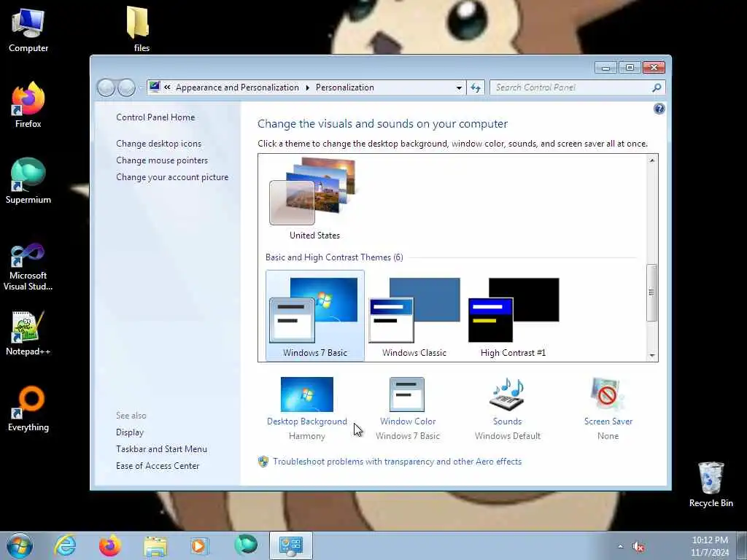Click the None label under Screen Saver
The width and height of the screenshot is (747, 560).
coord(608,436)
